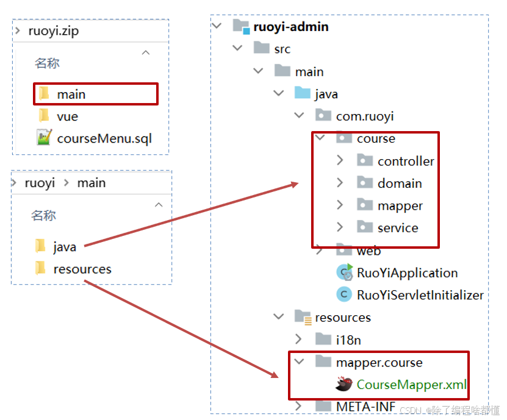Collapse the resources tree node

pyautogui.click(x=278, y=316)
